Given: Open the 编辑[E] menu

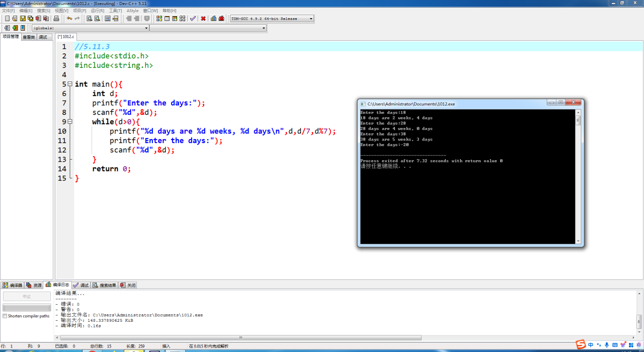Looking at the screenshot, I should tap(26, 11).
